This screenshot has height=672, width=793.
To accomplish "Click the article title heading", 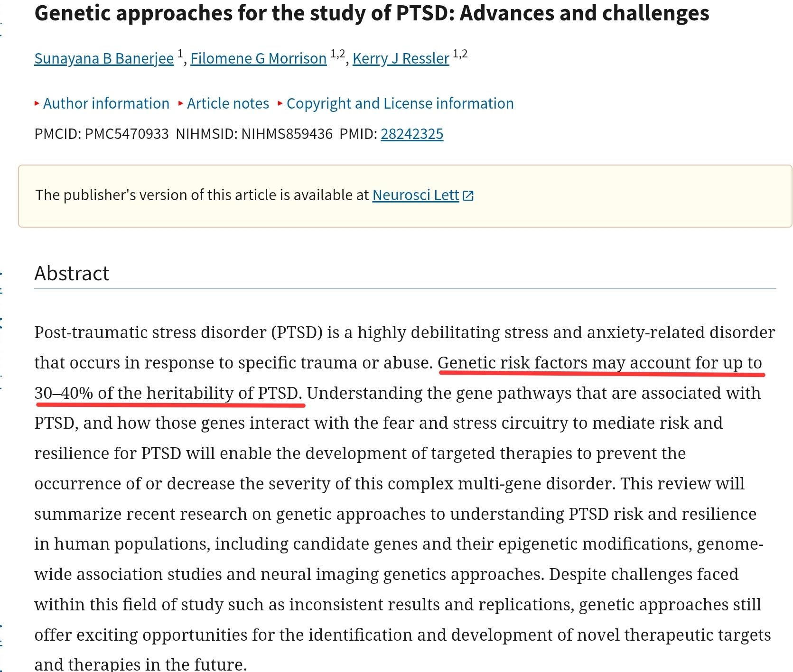I will [372, 13].
